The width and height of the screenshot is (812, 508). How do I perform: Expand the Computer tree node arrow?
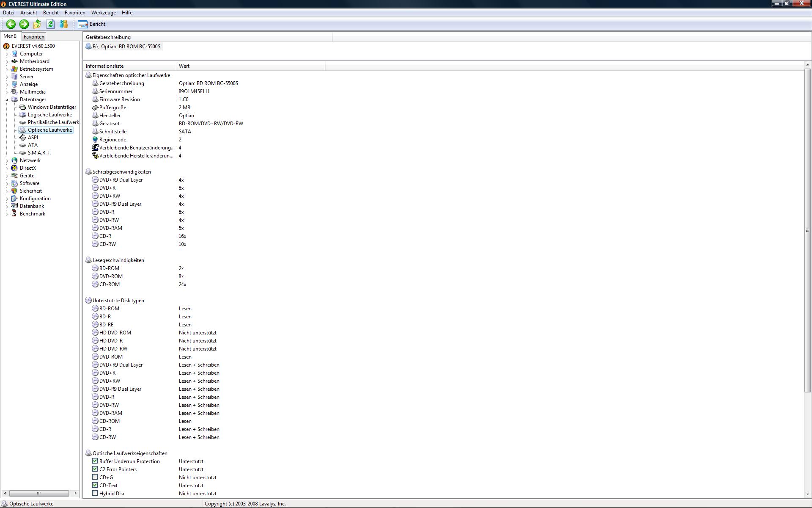[7, 54]
